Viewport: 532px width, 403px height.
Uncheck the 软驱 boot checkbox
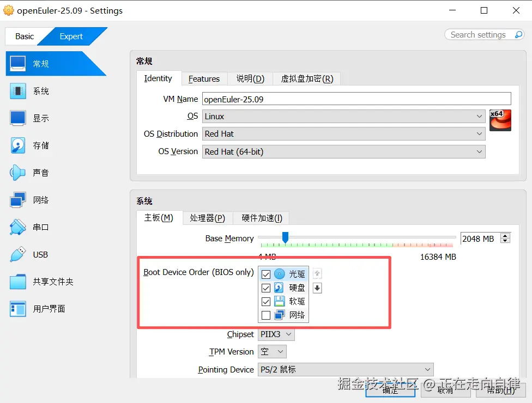click(266, 302)
